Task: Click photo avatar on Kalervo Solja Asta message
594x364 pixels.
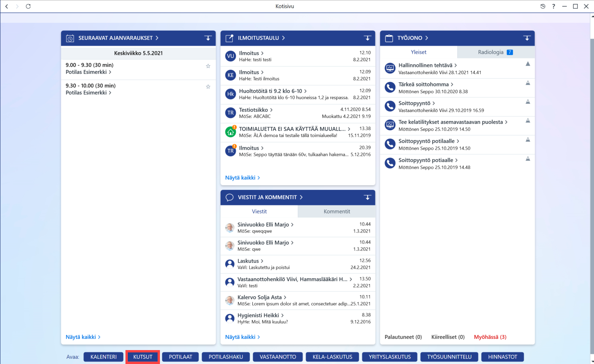Action: click(230, 300)
